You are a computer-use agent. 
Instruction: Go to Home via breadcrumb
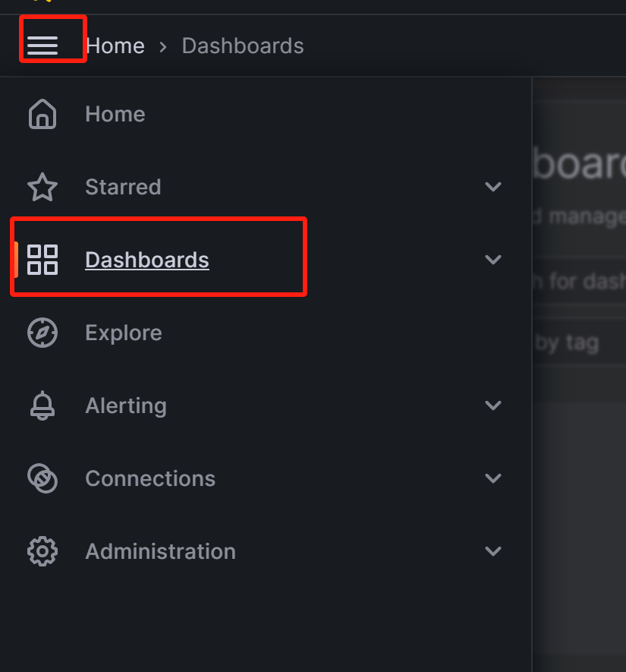coord(115,46)
